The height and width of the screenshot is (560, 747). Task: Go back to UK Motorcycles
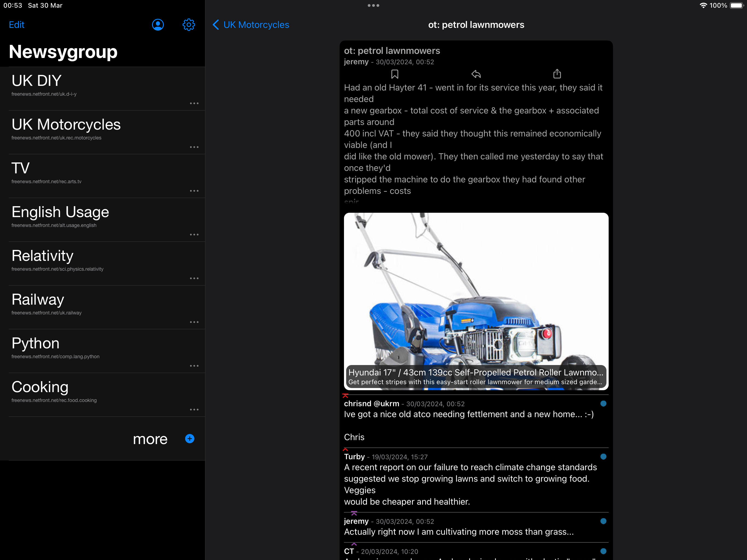pyautogui.click(x=251, y=25)
